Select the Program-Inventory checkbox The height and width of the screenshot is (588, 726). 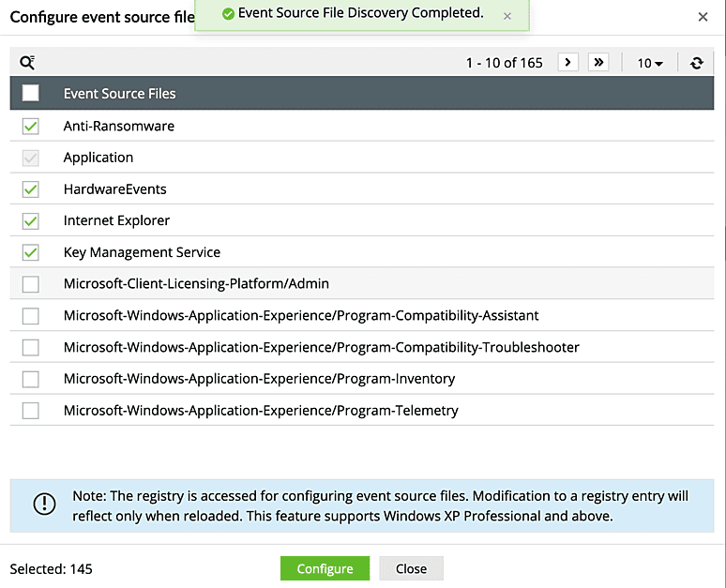click(x=31, y=379)
